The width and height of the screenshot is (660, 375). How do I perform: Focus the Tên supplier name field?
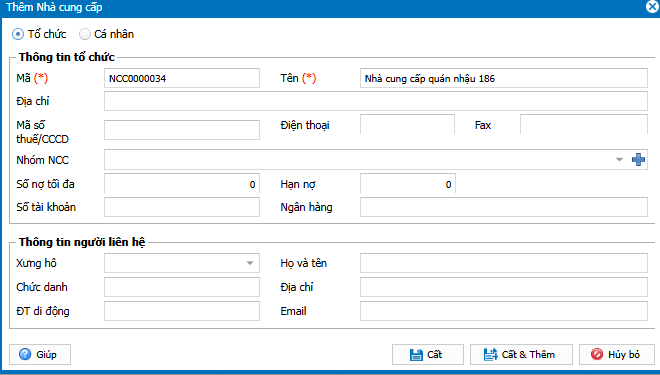coord(504,78)
